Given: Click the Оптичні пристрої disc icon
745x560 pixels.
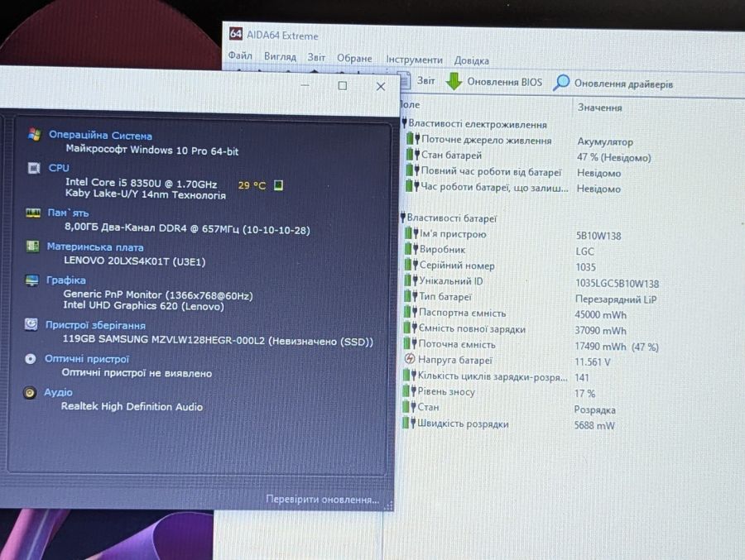Looking at the screenshot, I should 30,359.
